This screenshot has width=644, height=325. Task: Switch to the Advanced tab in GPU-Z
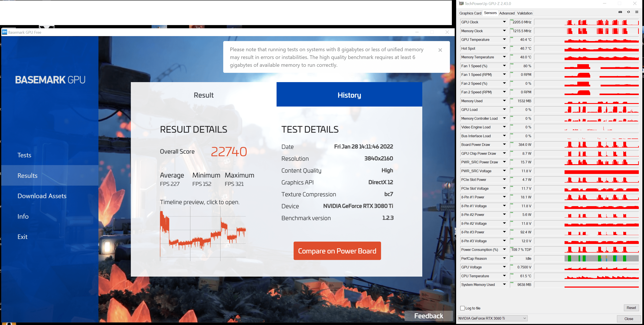coord(507,13)
